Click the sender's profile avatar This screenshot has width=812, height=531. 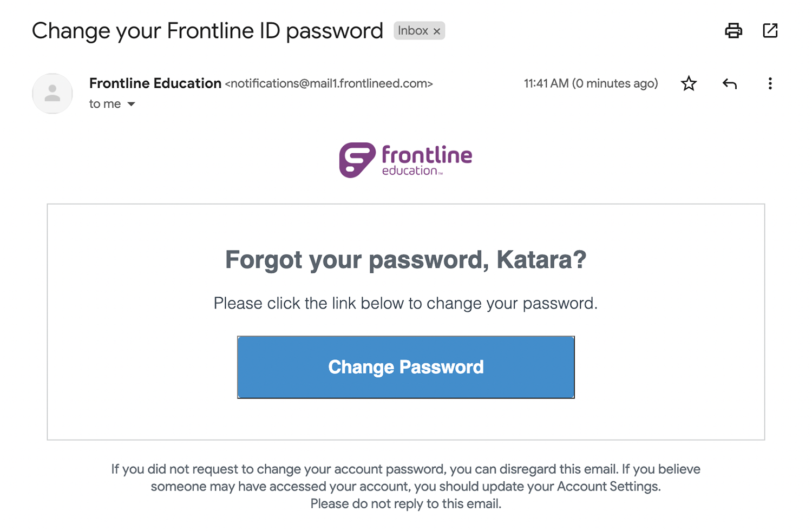(x=53, y=94)
